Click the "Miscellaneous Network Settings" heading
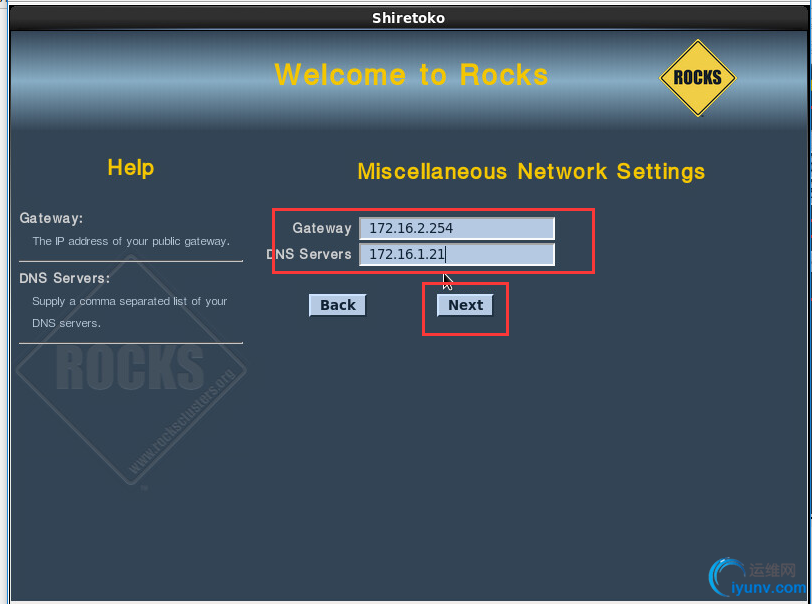Screen dimensions: 812x604 (531, 171)
